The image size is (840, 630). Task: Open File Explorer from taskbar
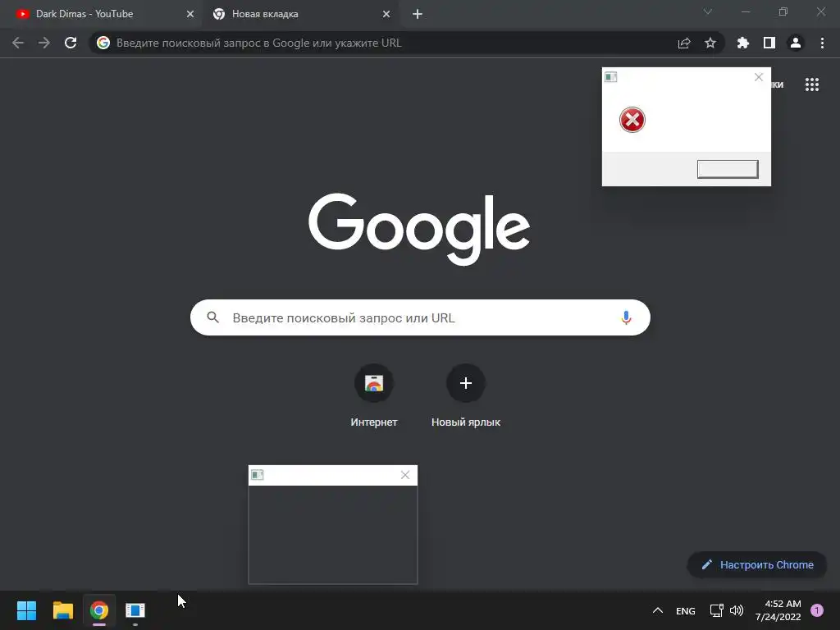click(62, 610)
